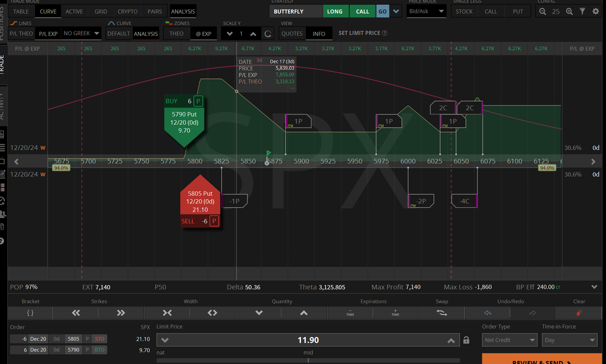Open the help question mark in sidebar

2,241
